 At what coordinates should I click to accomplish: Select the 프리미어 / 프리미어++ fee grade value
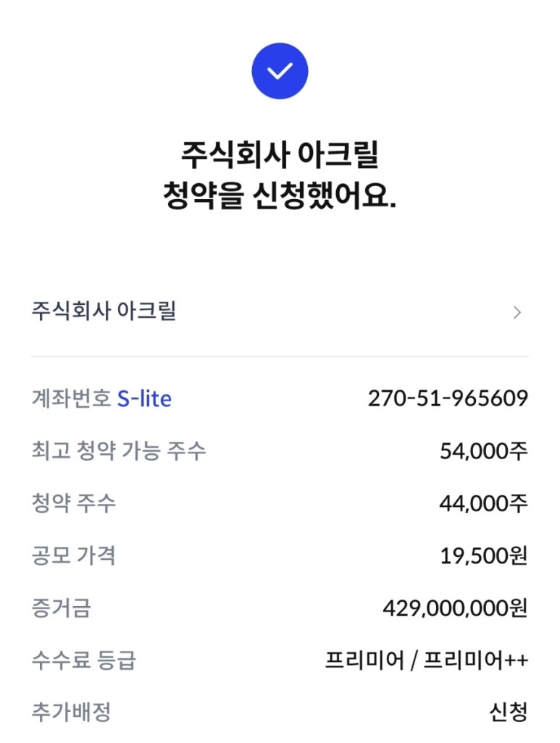pyautogui.click(x=427, y=660)
